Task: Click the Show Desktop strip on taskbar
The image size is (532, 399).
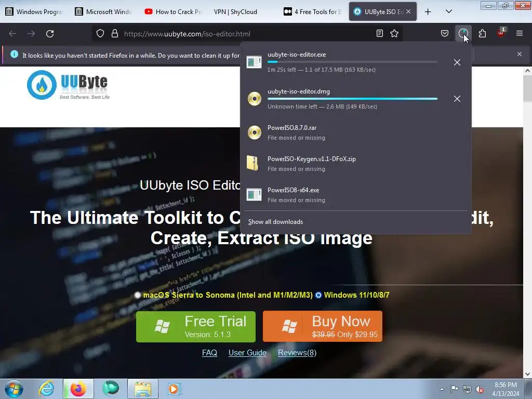Action: (528, 389)
